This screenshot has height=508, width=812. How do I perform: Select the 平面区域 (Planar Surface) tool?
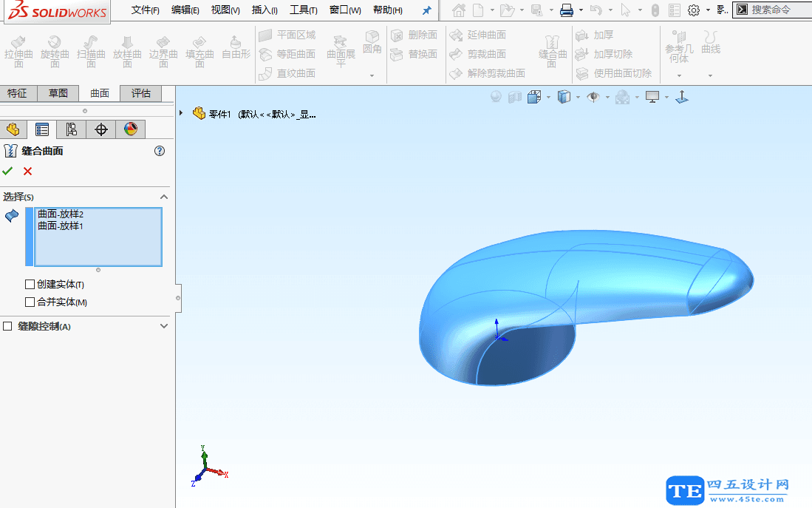(x=290, y=34)
